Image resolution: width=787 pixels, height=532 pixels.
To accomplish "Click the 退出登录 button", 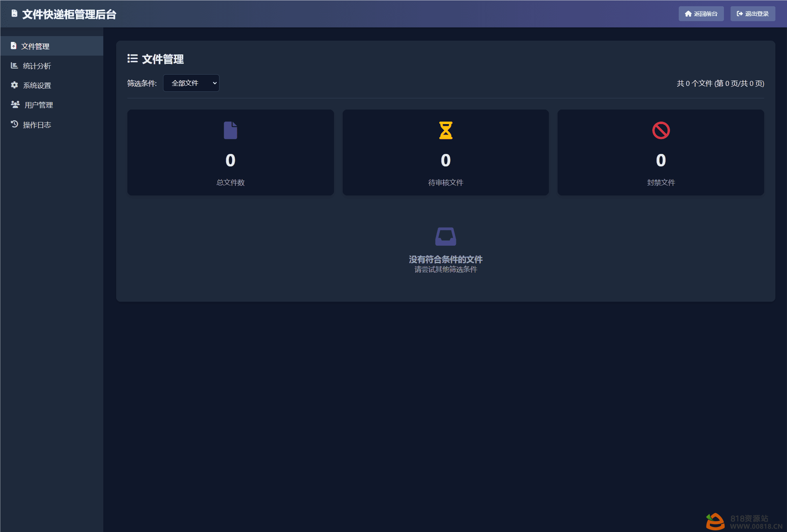I will coord(752,13).
